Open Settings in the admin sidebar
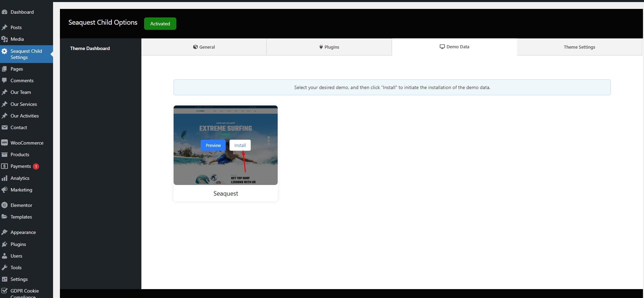Viewport: 644px width, 298px height. point(26,279)
